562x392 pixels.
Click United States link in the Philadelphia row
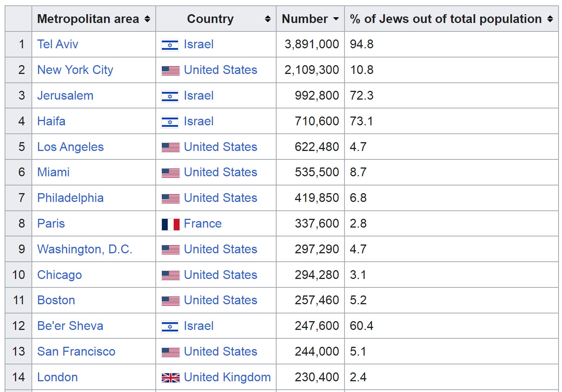[x=221, y=198]
